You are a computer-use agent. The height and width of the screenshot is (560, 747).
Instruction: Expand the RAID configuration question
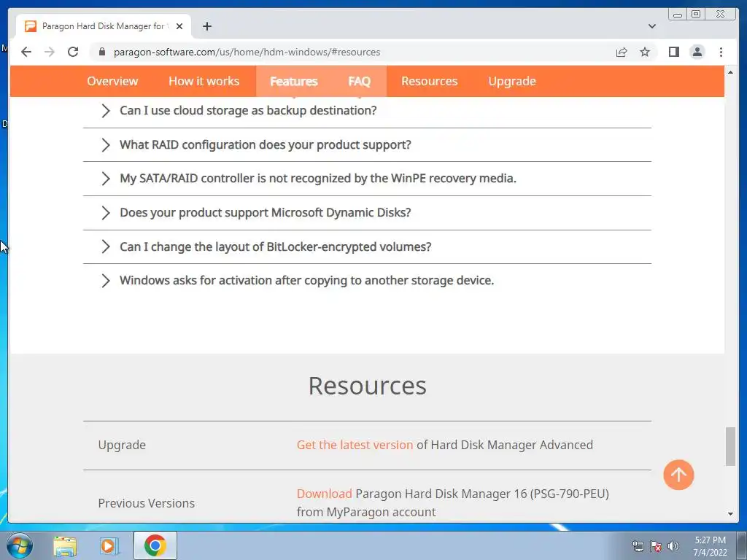(367, 145)
